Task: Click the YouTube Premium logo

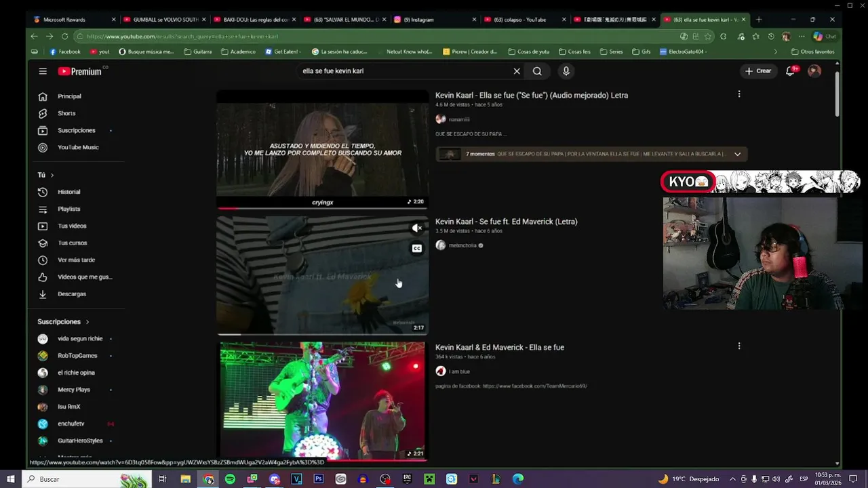Action: point(80,71)
